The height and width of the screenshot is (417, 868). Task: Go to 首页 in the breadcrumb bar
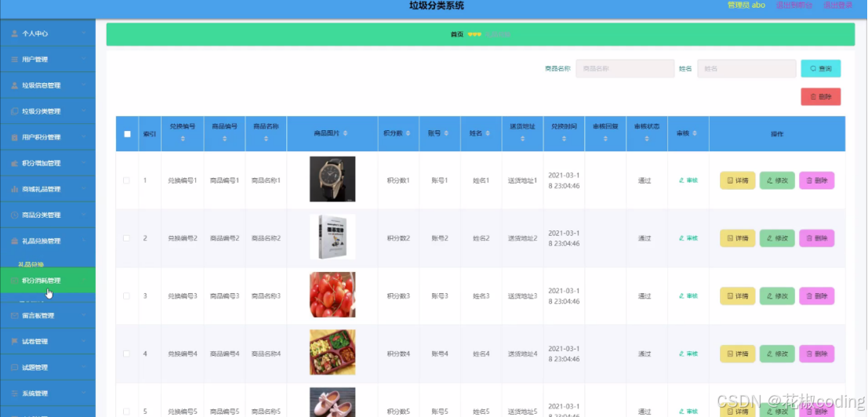coord(456,34)
